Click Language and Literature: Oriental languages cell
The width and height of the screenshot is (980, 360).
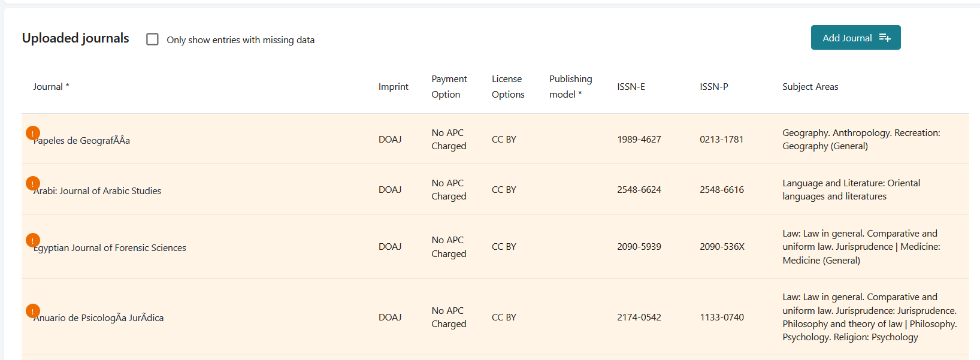[851, 190]
